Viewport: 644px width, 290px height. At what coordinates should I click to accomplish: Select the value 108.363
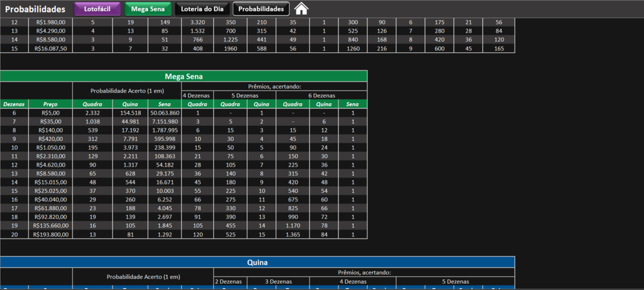point(165,156)
